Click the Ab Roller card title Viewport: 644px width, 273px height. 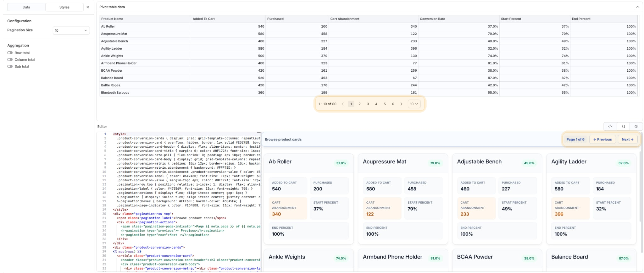(x=280, y=162)
